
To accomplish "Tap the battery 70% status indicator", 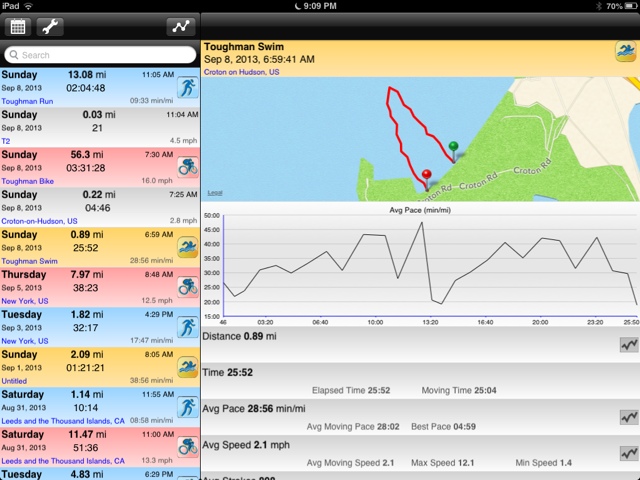I will (x=622, y=6).
